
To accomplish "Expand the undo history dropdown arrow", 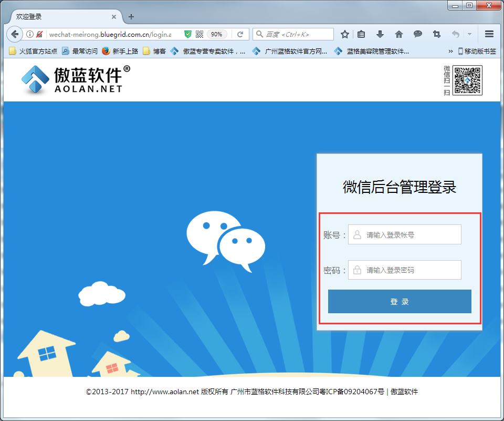I will [x=469, y=34].
